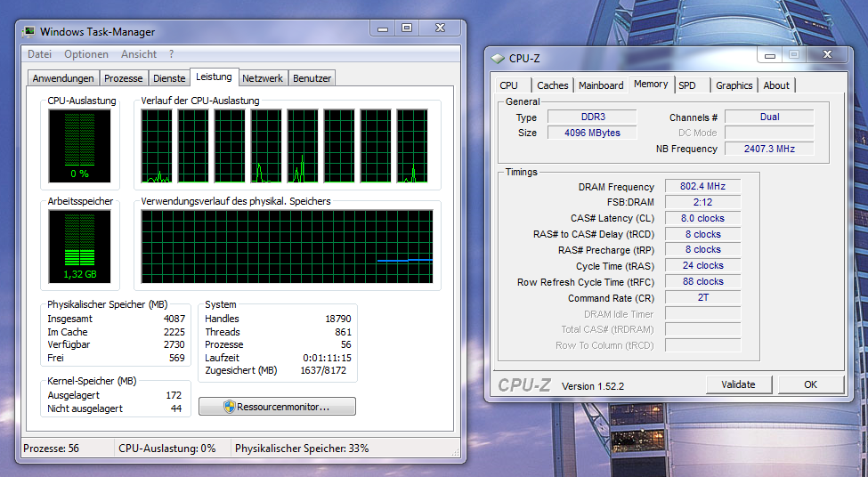The image size is (868, 477).
Task: Open the Mainboard tab in CPU-Z
Action: pos(601,85)
